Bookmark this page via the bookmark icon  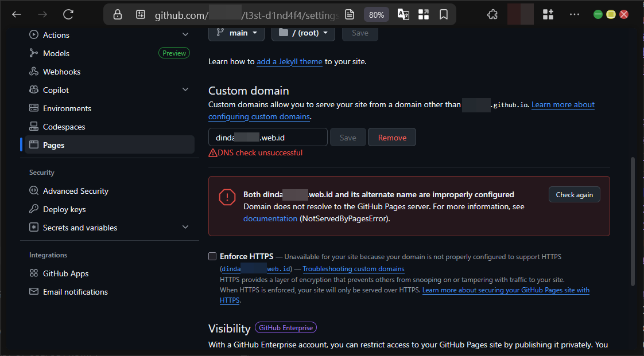444,14
